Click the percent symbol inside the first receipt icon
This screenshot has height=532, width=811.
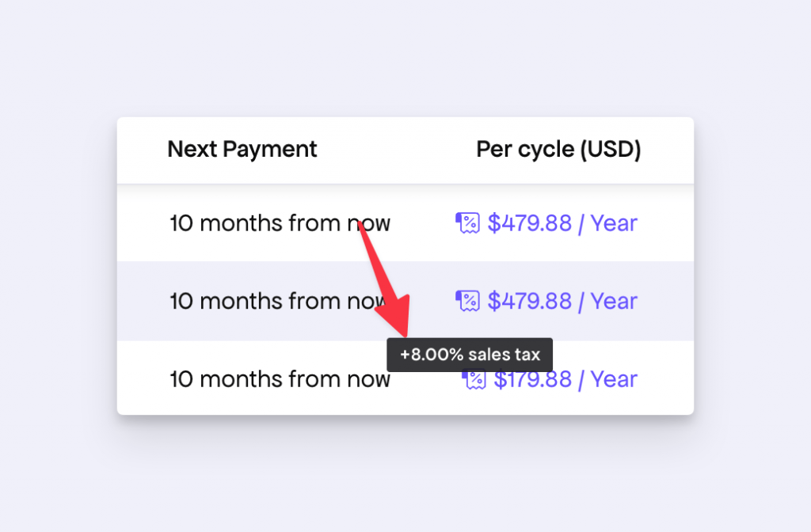tap(468, 223)
